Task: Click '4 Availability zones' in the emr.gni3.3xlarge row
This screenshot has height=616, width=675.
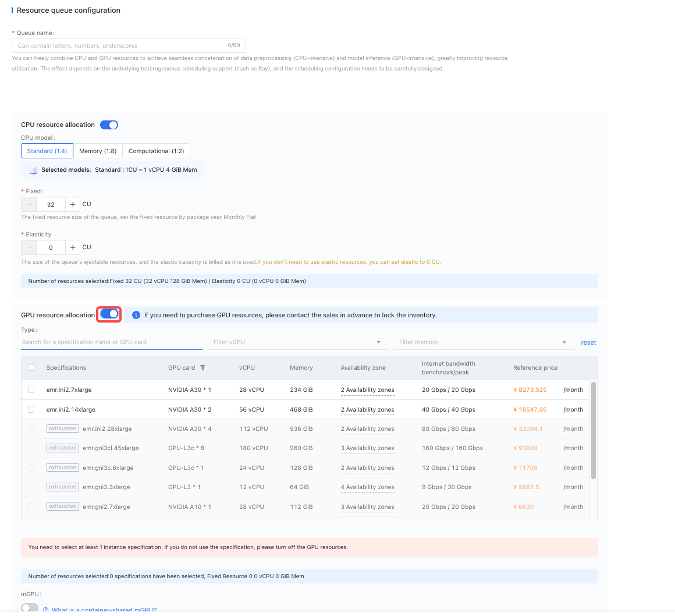Action: pyautogui.click(x=368, y=487)
